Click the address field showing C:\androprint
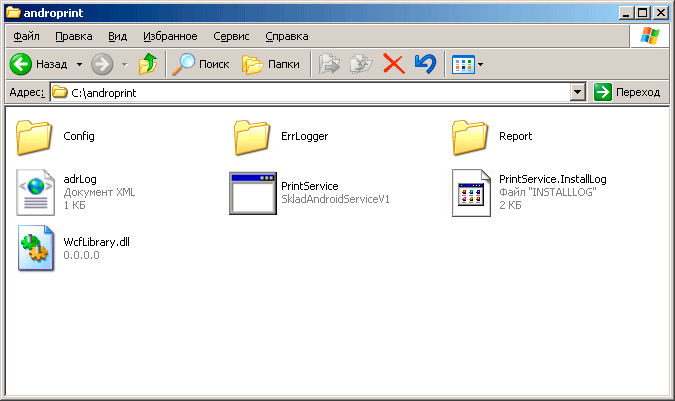This screenshot has height=401, width=675. pos(300,92)
